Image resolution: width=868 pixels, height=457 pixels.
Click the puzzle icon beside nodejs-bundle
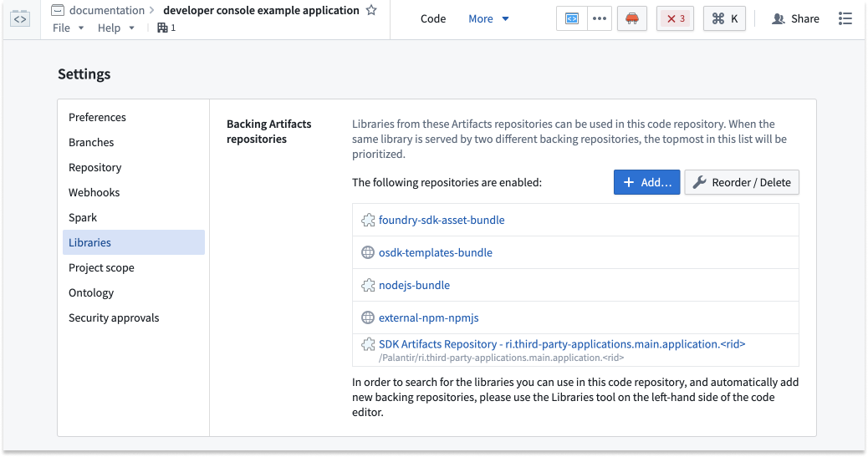(368, 285)
